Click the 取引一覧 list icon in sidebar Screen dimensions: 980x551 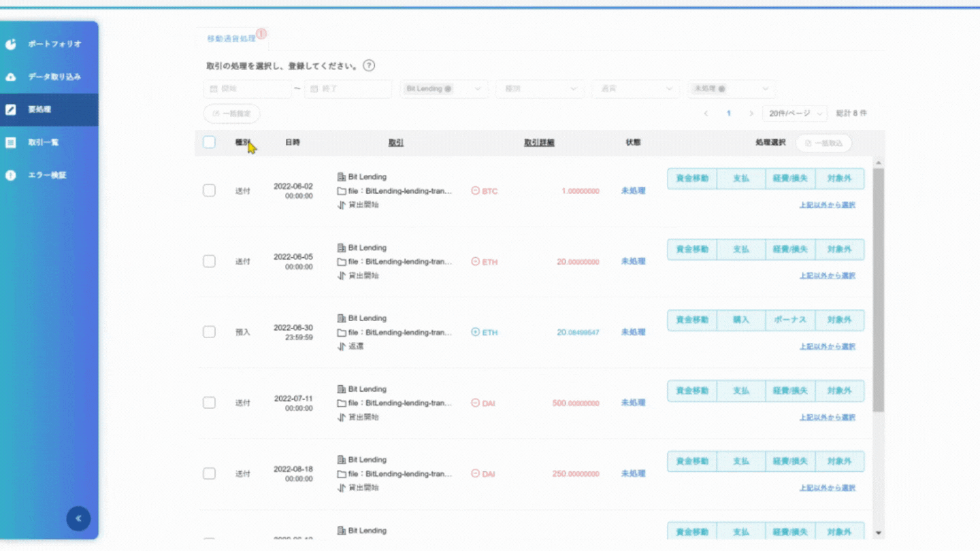pyautogui.click(x=11, y=142)
